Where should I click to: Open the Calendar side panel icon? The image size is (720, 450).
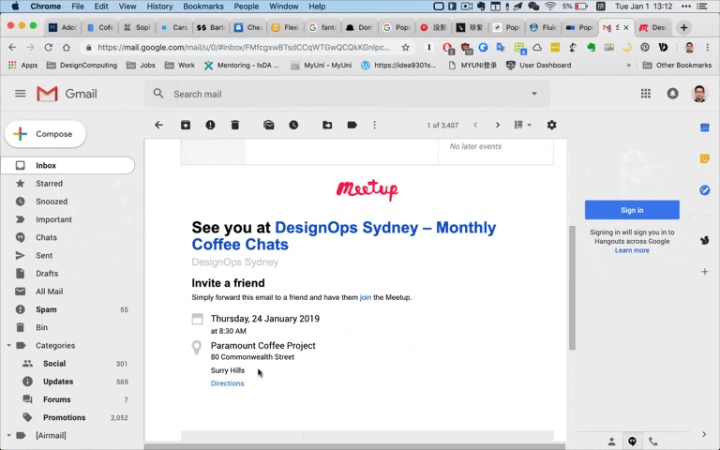[x=704, y=128]
